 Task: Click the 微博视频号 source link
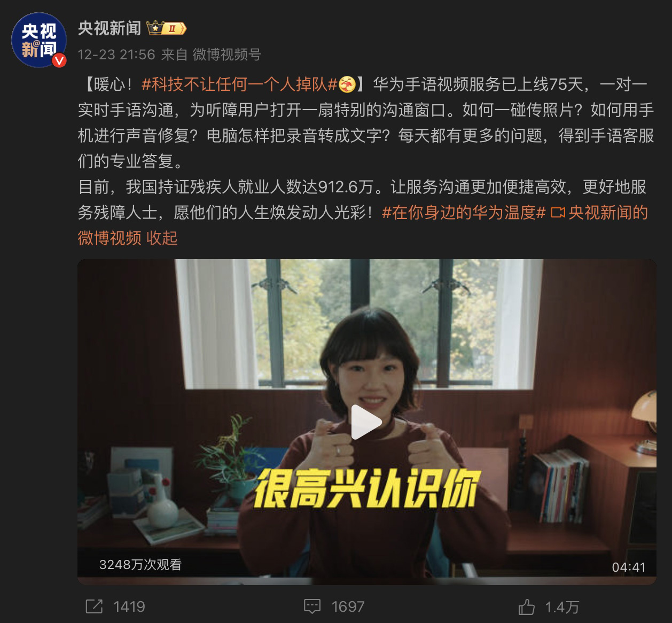[226, 54]
